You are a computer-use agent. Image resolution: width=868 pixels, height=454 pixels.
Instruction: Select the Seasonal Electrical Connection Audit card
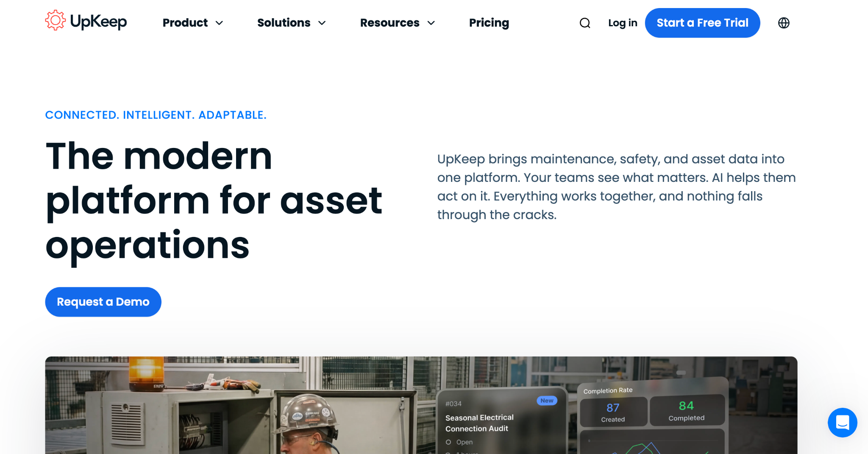click(x=502, y=421)
